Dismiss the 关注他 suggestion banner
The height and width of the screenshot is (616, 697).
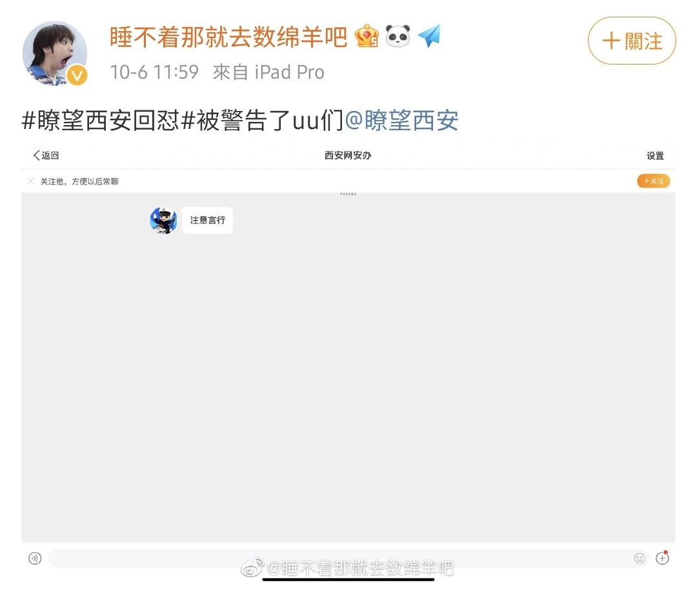[31, 181]
